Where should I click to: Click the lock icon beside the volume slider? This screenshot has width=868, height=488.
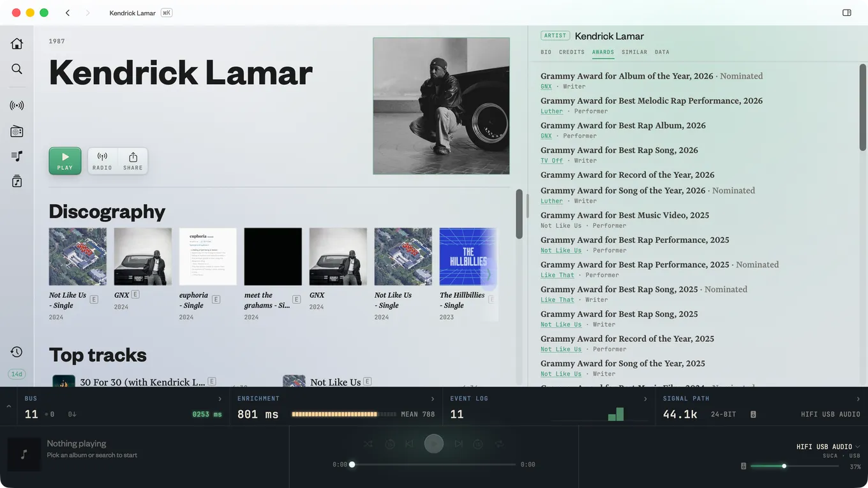(743, 466)
